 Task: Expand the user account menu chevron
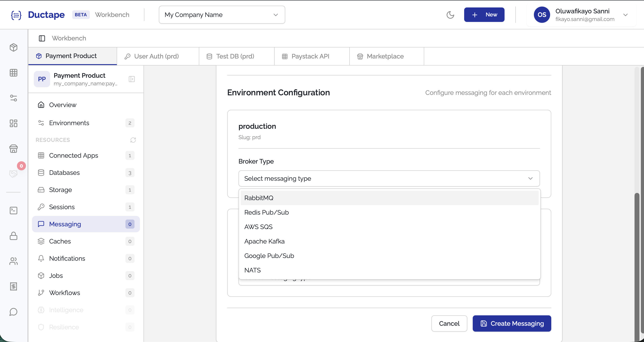coord(626,15)
